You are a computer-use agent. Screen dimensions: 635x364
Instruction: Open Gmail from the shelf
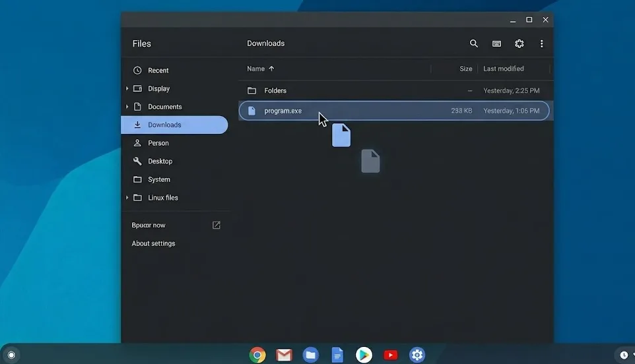pyautogui.click(x=284, y=355)
